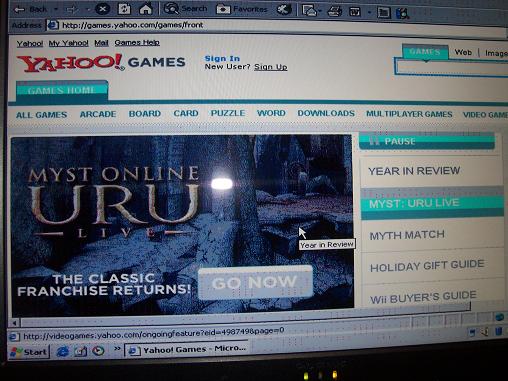
Task: Stop page loading with the Stop icon
Action: point(102,9)
